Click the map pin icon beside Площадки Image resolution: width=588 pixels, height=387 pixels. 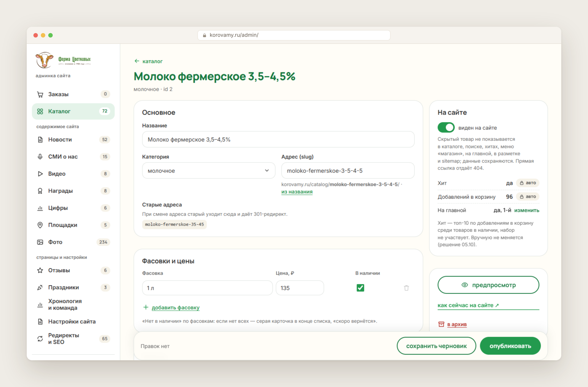click(x=40, y=225)
